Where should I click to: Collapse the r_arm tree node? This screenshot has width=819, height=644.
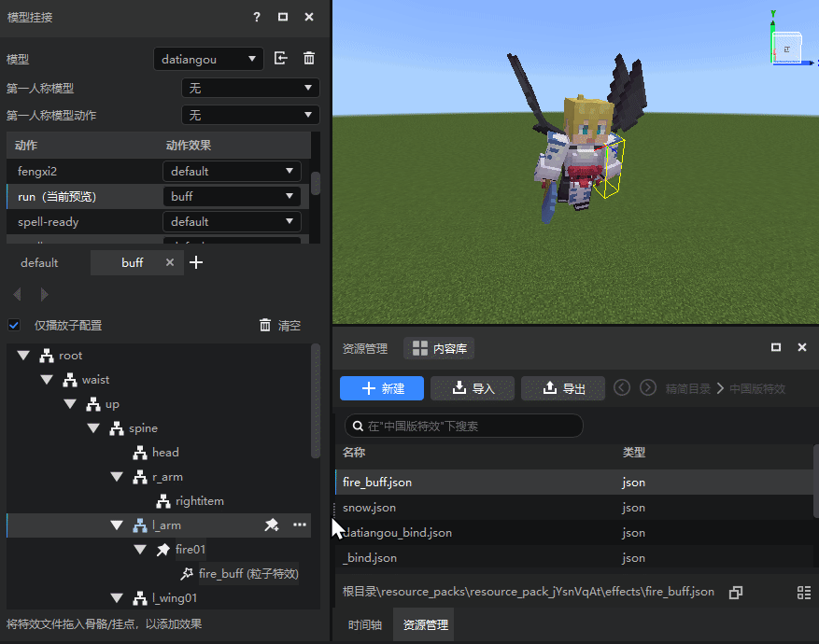117,477
